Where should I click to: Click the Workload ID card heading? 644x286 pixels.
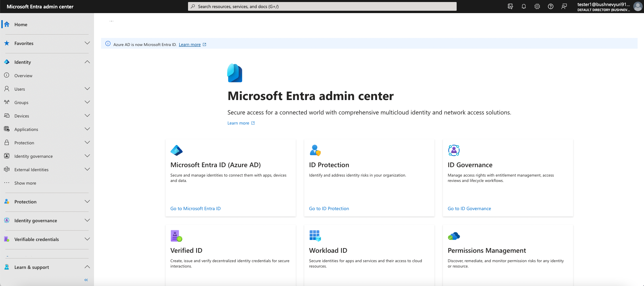pyautogui.click(x=328, y=250)
